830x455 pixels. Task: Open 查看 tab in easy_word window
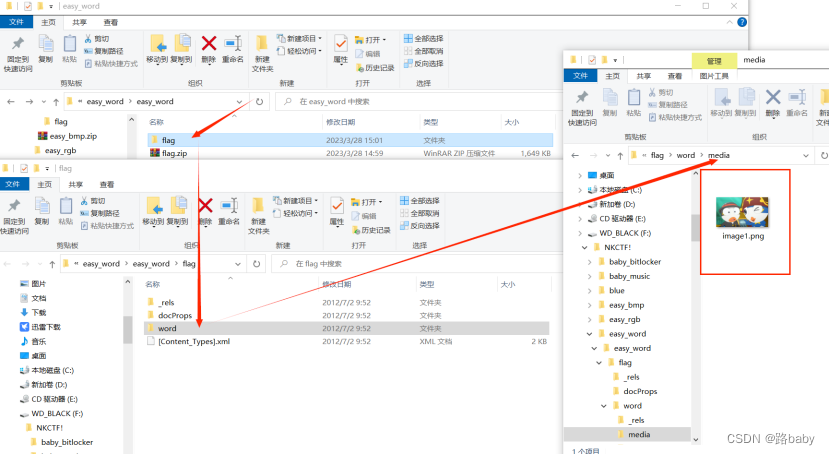(111, 22)
